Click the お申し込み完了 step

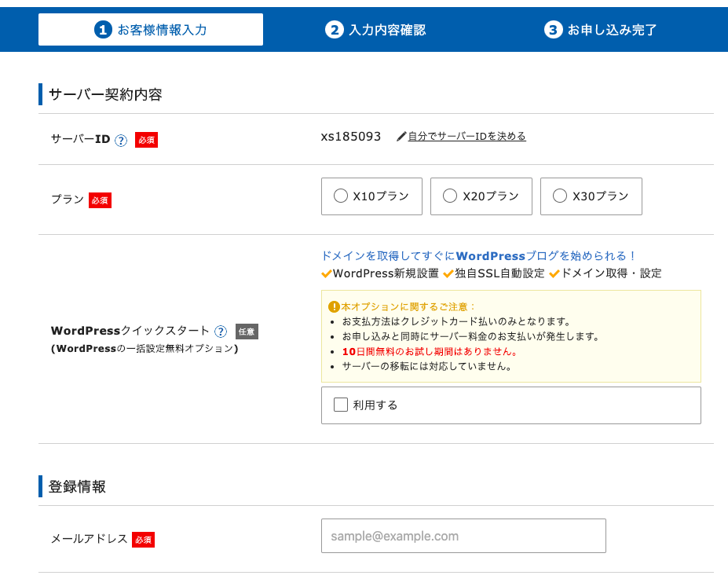click(x=603, y=29)
